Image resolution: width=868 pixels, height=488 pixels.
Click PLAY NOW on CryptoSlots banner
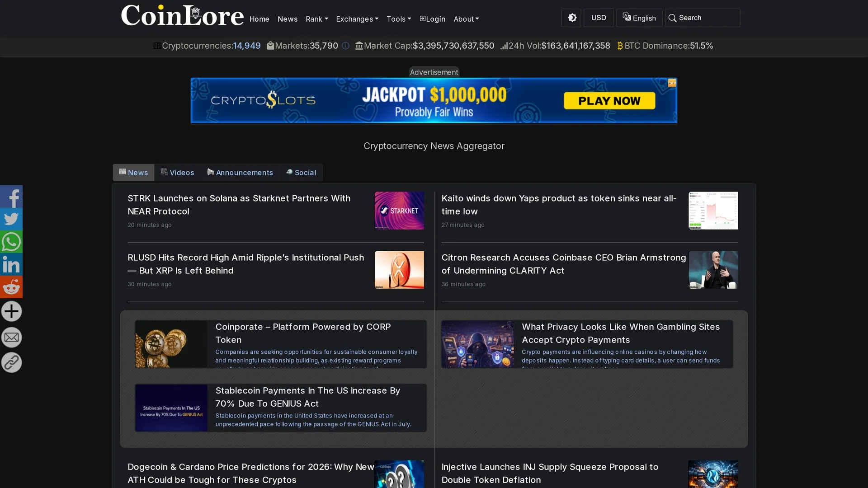click(x=609, y=101)
